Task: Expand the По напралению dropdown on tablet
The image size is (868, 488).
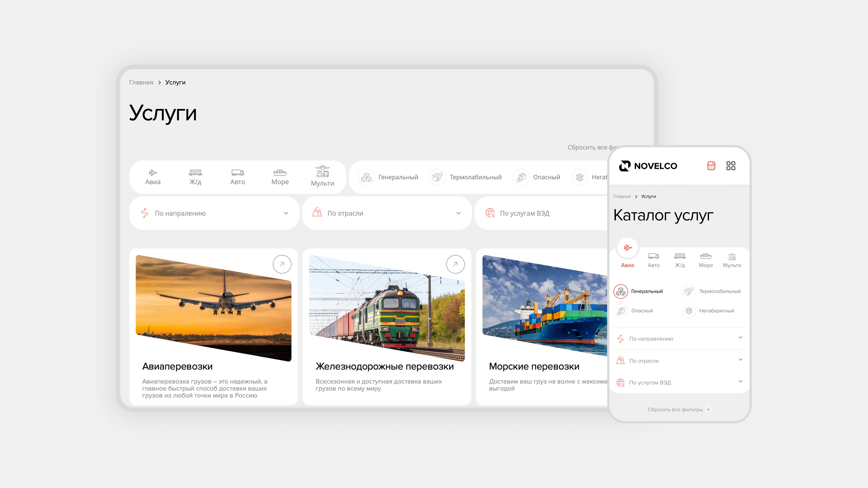Action: pyautogui.click(x=214, y=213)
